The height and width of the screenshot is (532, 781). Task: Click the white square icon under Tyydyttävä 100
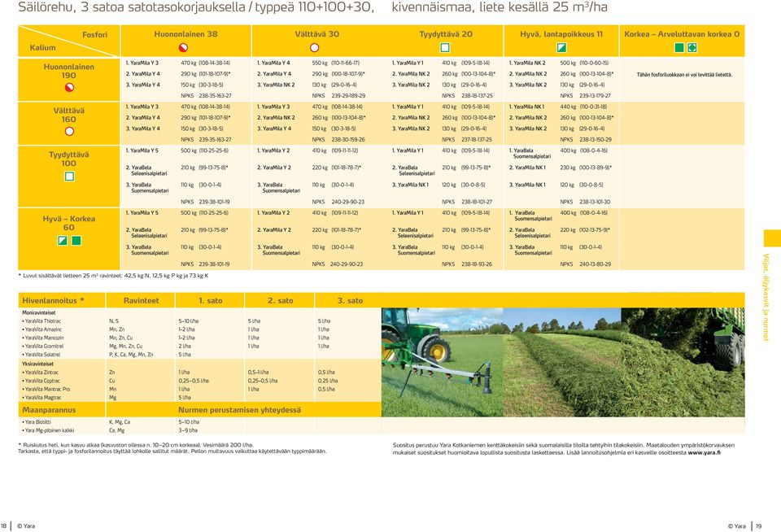[69, 176]
